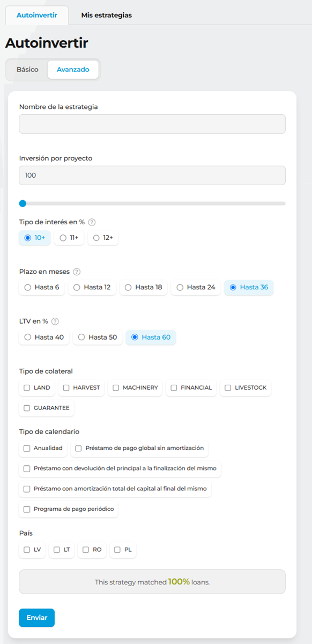This screenshot has height=644, width=312.
Task: Select the Básico mode
Action: (x=27, y=70)
